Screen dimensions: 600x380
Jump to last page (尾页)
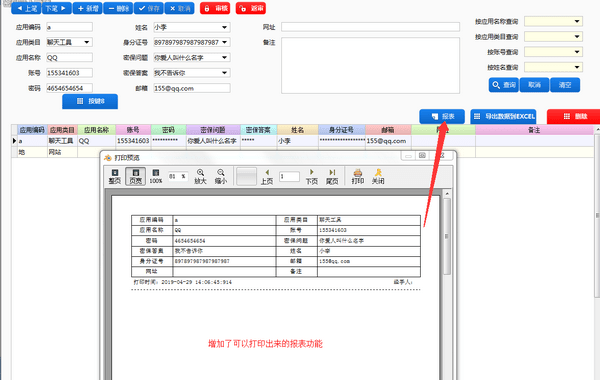pyautogui.click(x=332, y=176)
